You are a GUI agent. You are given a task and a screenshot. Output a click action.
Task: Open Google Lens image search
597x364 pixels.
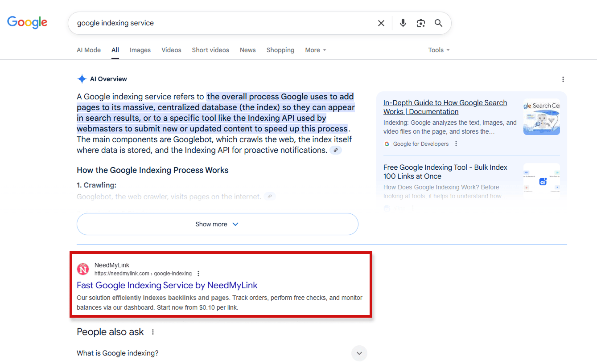420,23
